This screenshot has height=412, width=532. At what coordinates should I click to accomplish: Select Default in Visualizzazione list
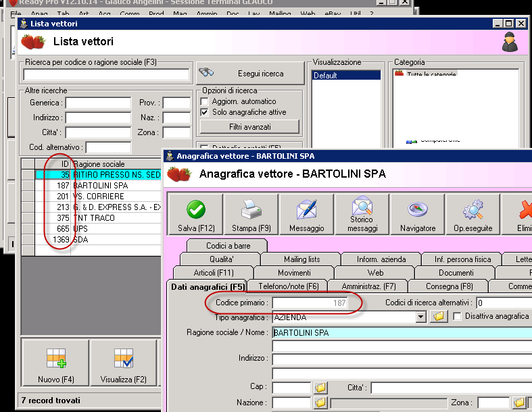tap(346, 75)
